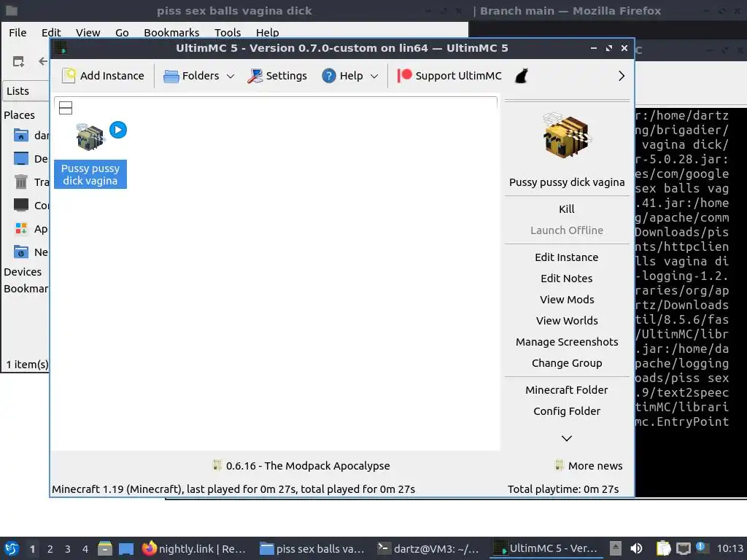Open Edit menu in the file manager
Image resolution: width=747 pixels, height=560 pixels.
[x=51, y=32]
